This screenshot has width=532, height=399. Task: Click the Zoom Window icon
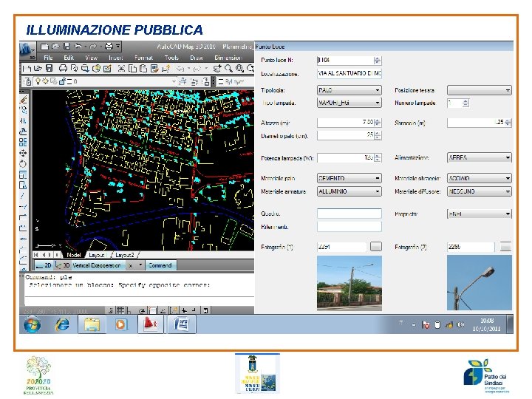239,69
